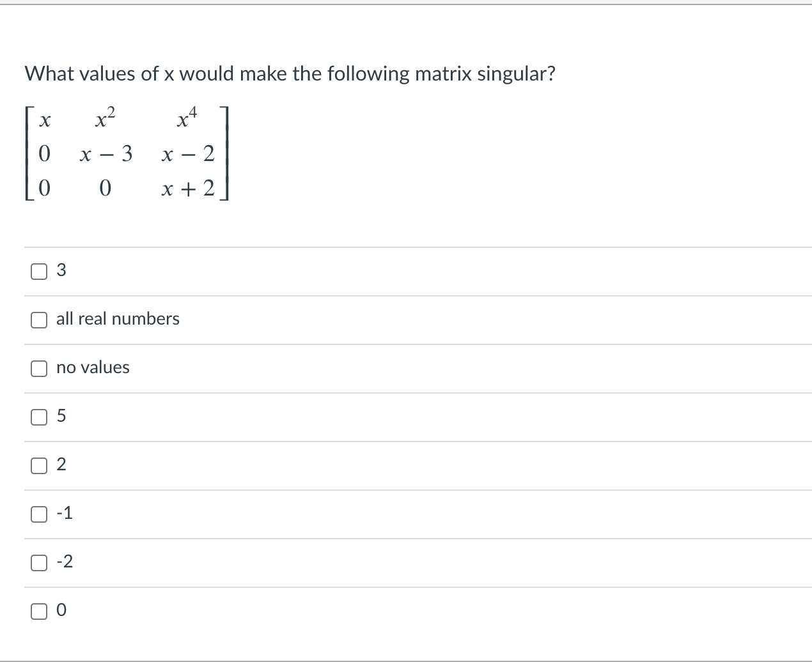
Task: Select the label text "5"
Action: coord(61,416)
